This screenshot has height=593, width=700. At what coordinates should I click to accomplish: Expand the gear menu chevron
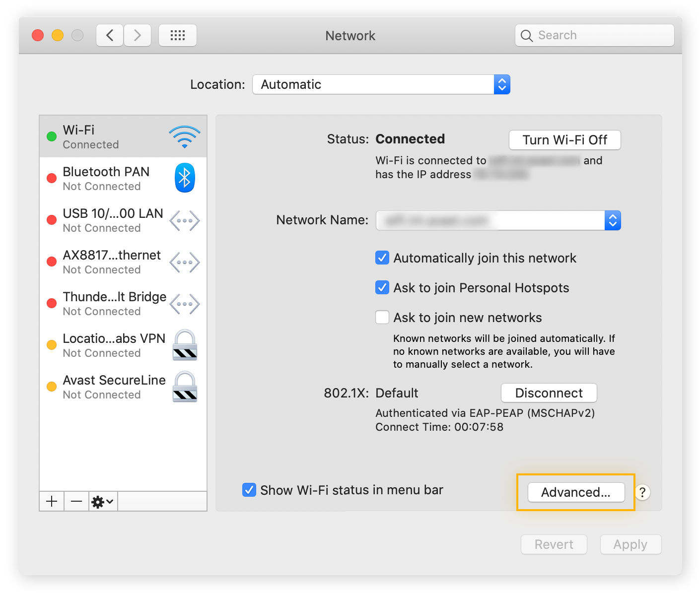click(110, 501)
